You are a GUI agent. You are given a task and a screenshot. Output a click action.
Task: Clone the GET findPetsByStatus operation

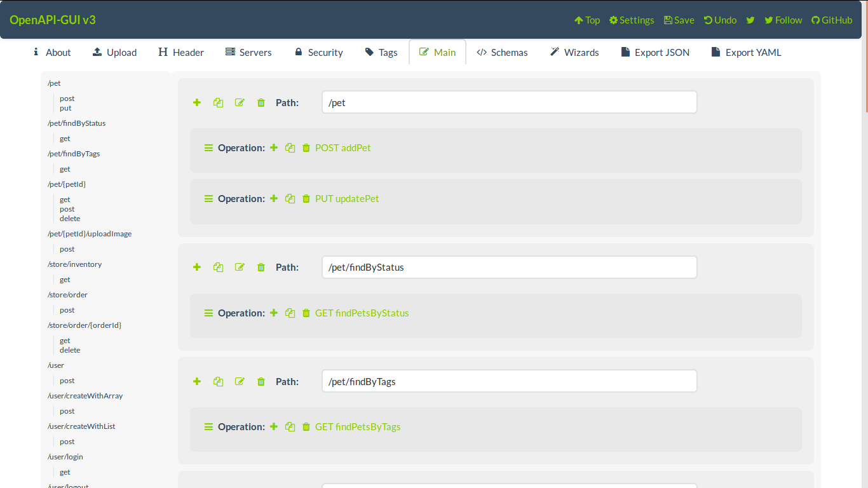tap(290, 313)
